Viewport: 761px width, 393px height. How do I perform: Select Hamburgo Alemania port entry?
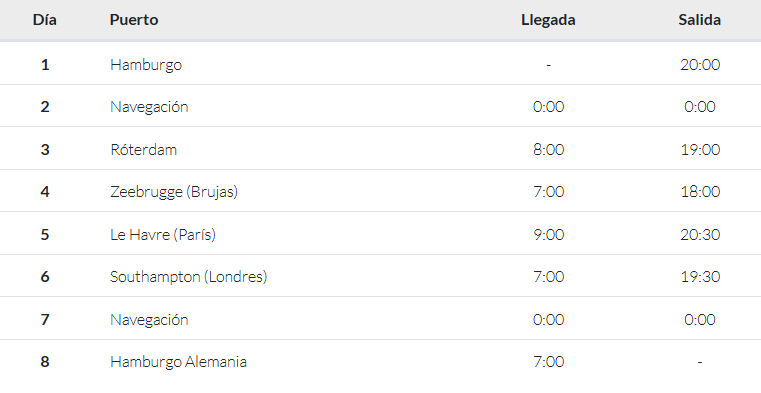coord(179,362)
